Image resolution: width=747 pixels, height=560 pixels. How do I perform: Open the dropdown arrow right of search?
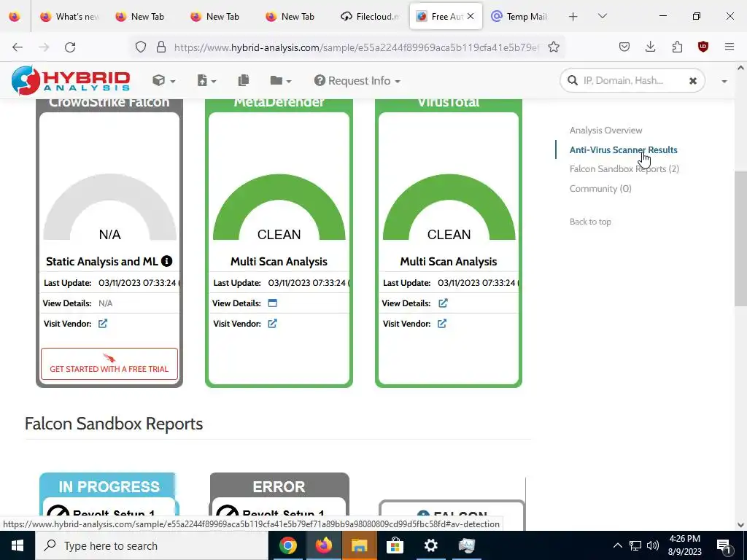724,82
